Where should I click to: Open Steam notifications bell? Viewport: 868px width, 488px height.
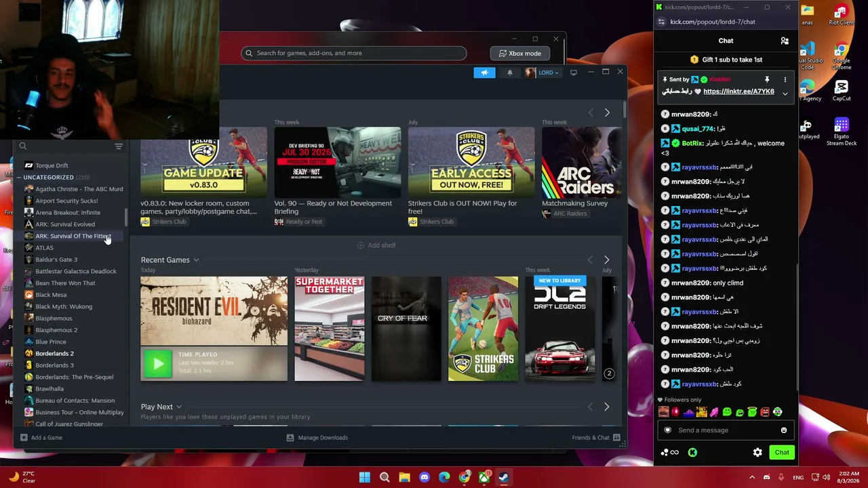pos(510,73)
